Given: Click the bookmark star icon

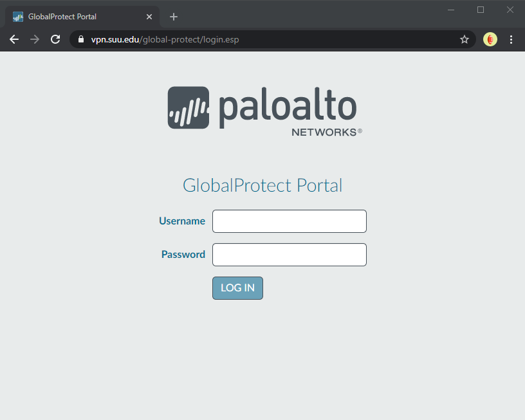Looking at the screenshot, I should [465, 39].
